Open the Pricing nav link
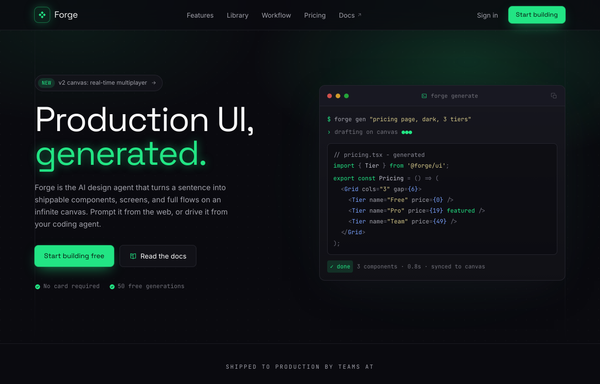Image resolution: width=600 pixels, height=384 pixels. [x=315, y=15]
